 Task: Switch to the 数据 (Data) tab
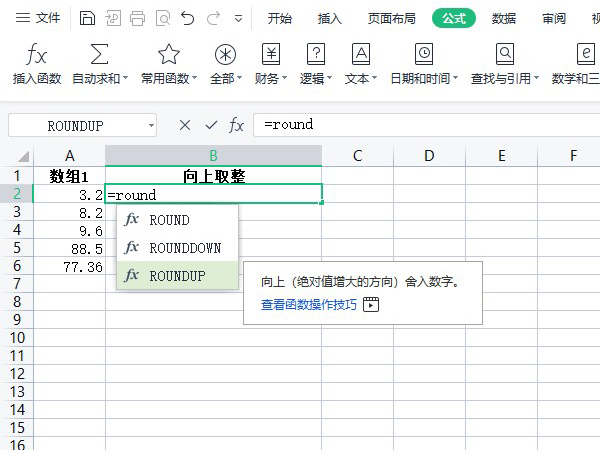pyautogui.click(x=504, y=18)
